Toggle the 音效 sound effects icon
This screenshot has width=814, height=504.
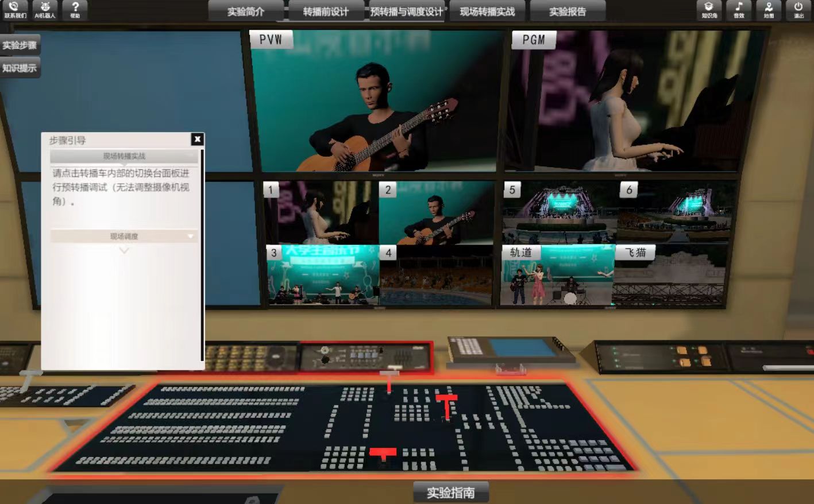[x=739, y=9]
